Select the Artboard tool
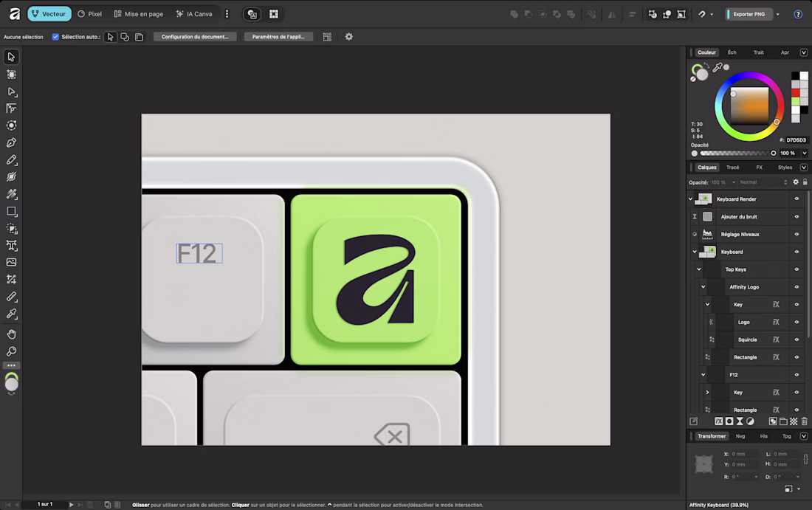This screenshot has height=510, width=812. point(11,75)
